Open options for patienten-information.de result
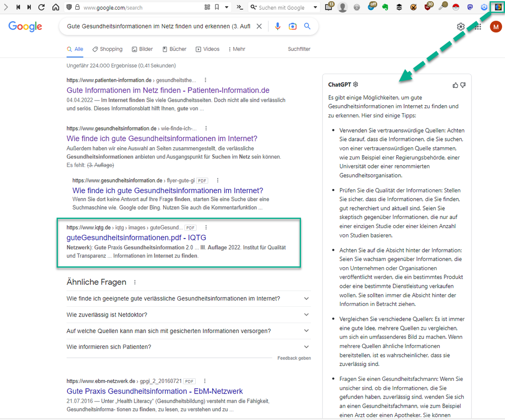This screenshot has height=420, width=505. pos(205,80)
